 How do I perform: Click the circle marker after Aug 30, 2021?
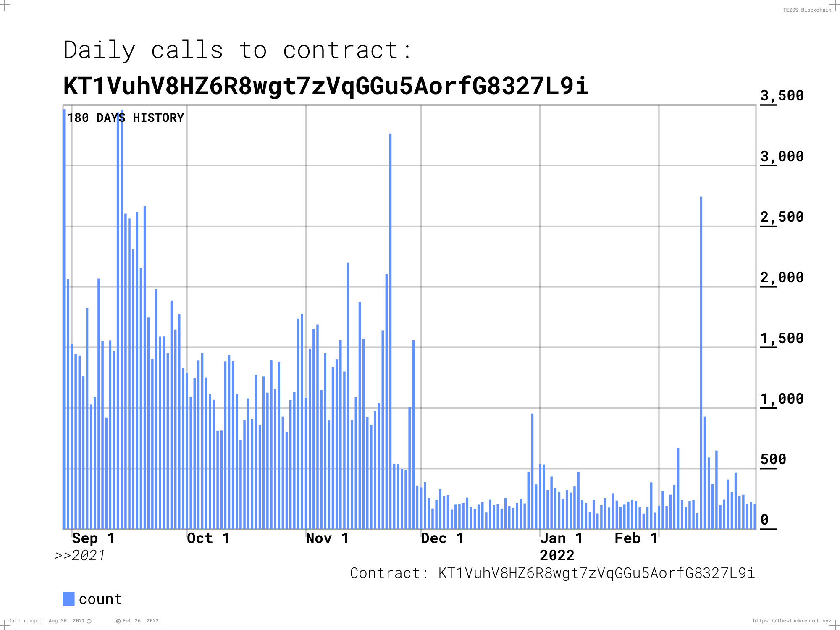pyautogui.click(x=88, y=620)
